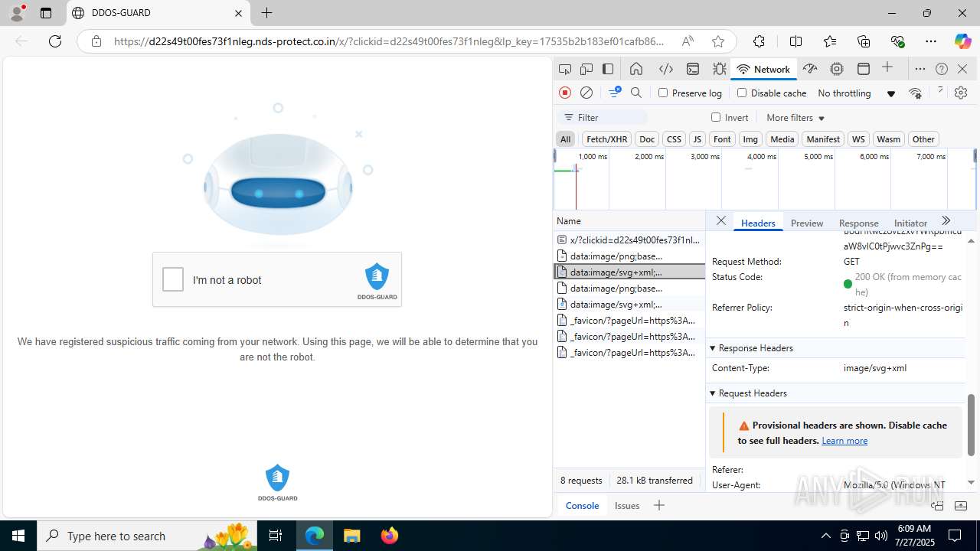The height and width of the screenshot is (551, 980).
Task: Open browser Extensions puzzle icon
Action: [x=759, y=41]
